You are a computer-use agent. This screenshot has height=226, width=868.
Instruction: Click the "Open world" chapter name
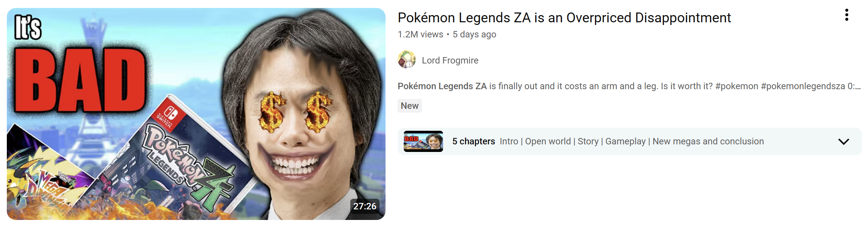(x=548, y=141)
